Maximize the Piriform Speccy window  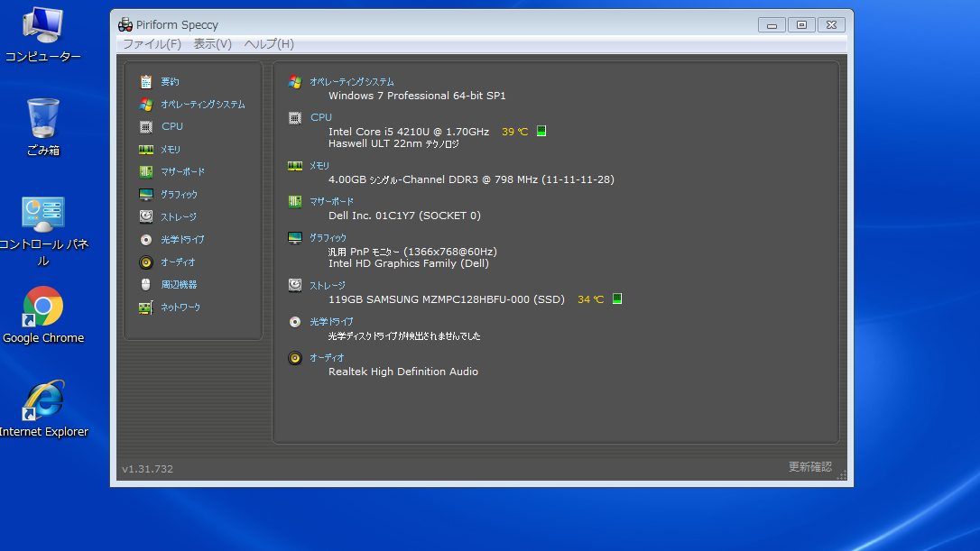[x=801, y=25]
